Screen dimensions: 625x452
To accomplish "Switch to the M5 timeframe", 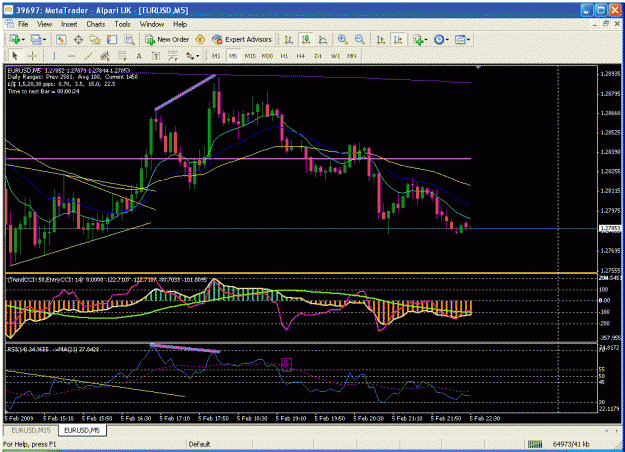I will (x=233, y=56).
